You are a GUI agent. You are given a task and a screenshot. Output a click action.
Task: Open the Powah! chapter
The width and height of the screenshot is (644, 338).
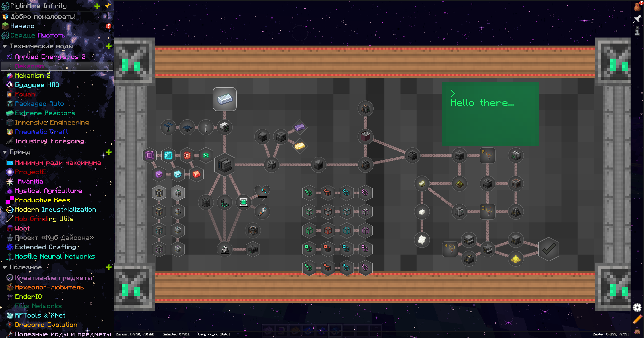point(57,94)
